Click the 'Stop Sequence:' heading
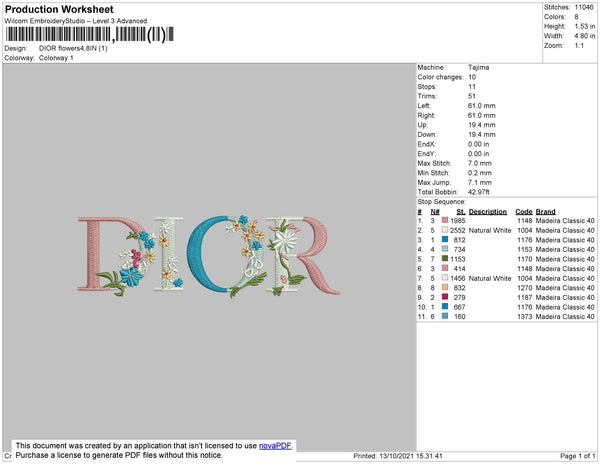The image size is (600, 464). pyautogui.click(x=441, y=202)
